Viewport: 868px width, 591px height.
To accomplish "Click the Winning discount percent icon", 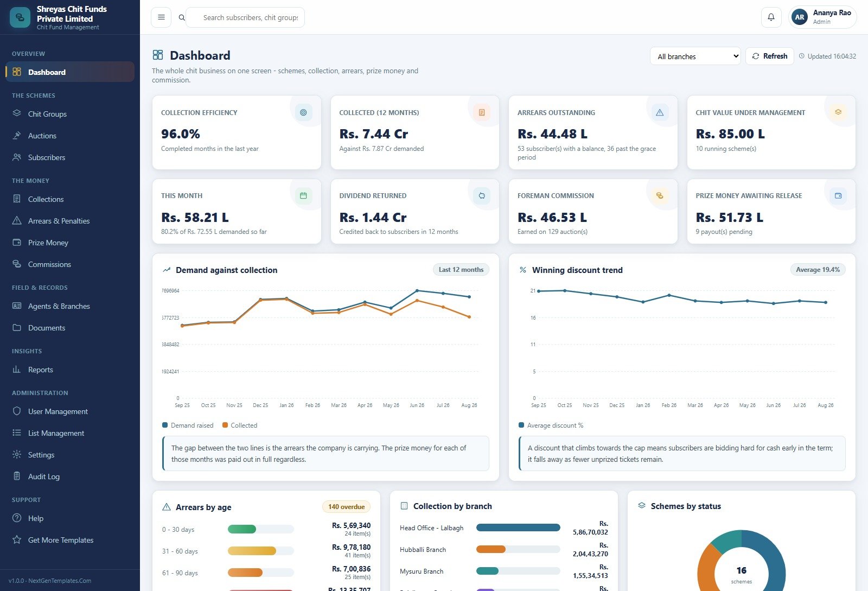I will tap(523, 270).
